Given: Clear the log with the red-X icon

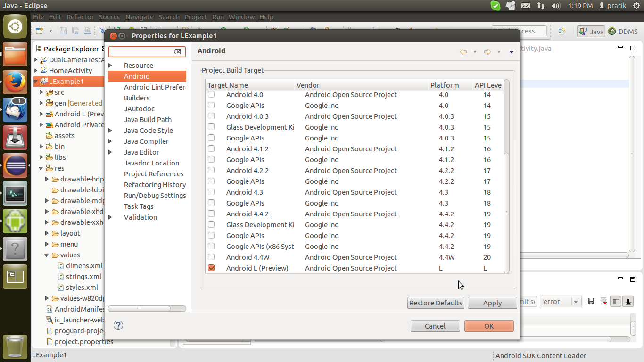Looking at the screenshot, I should 603,302.
